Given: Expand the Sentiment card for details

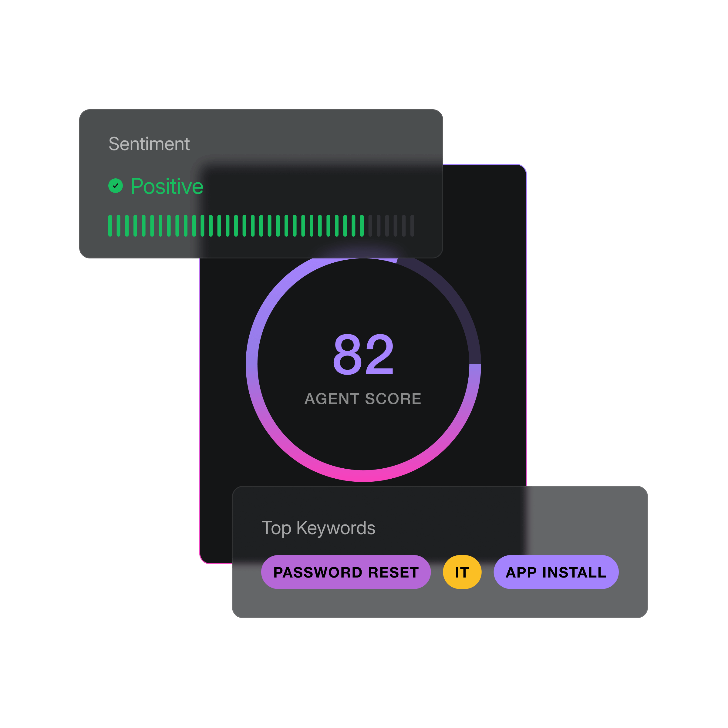Looking at the screenshot, I should 261,183.
